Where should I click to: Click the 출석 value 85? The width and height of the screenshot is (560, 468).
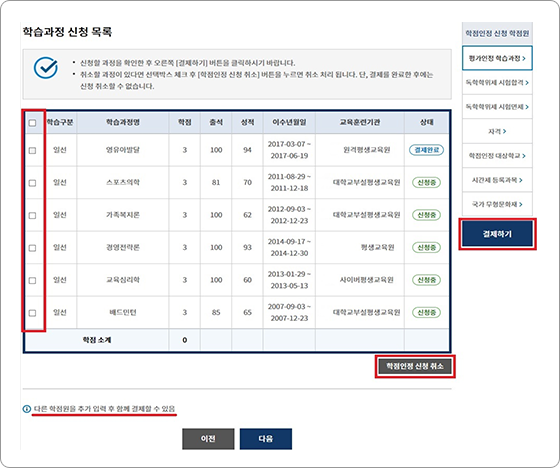tap(216, 313)
